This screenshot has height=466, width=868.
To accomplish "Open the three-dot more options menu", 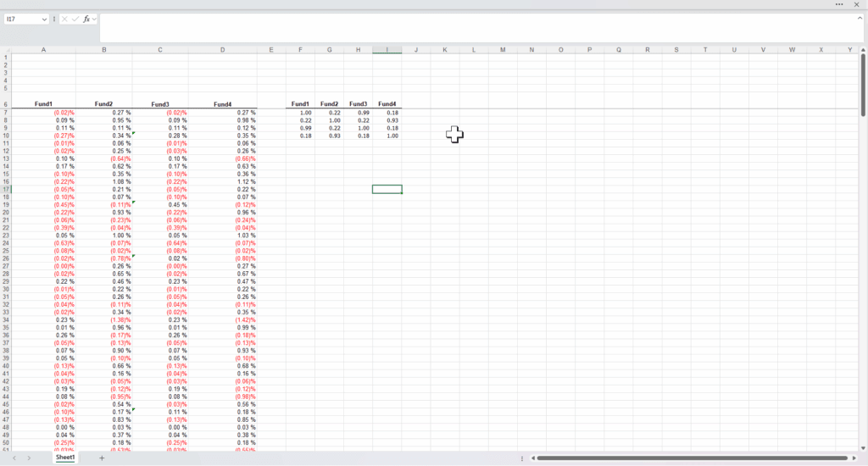I will pos(839,4).
